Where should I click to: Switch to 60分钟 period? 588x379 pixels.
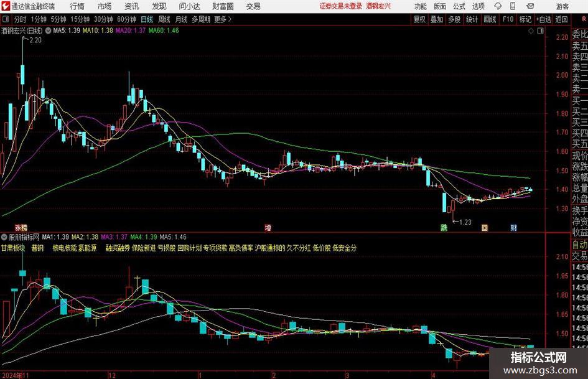(x=127, y=19)
